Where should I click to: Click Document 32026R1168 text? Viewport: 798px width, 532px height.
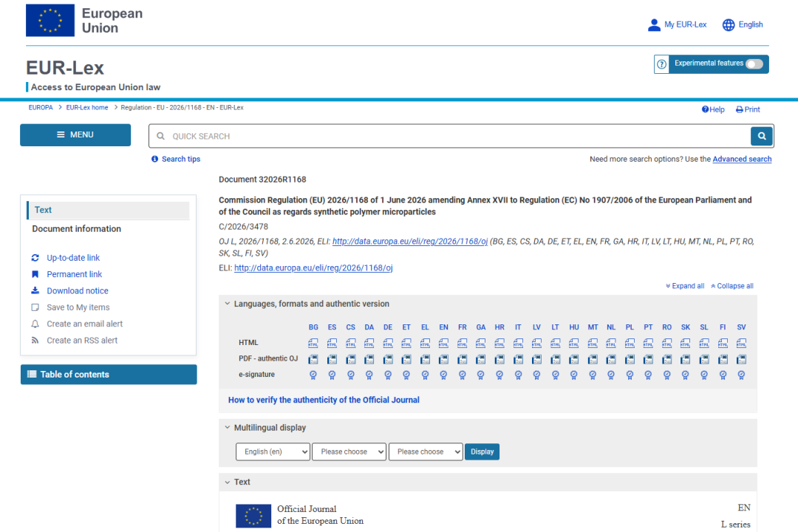coord(262,180)
